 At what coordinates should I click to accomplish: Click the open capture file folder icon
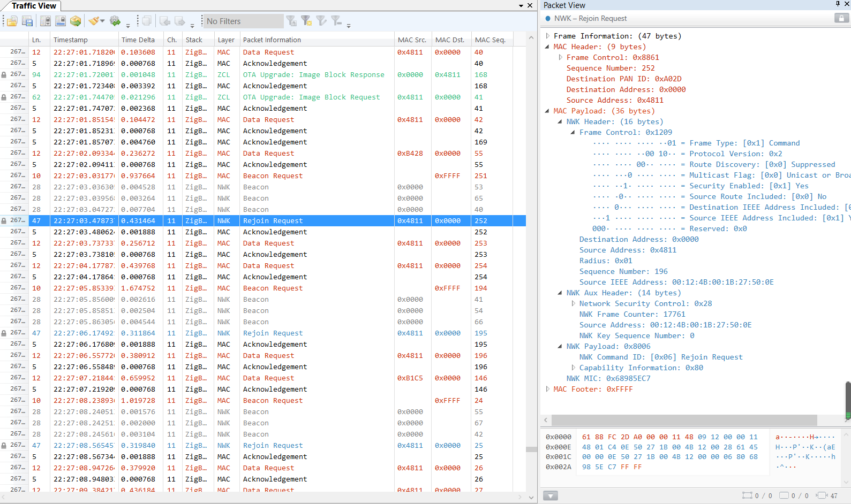pos(12,21)
